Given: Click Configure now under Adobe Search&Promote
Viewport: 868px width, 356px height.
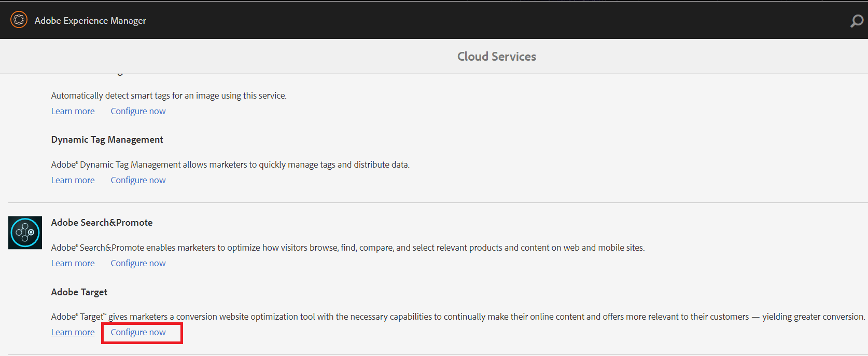Looking at the screenshot, I should click(138, 263).
